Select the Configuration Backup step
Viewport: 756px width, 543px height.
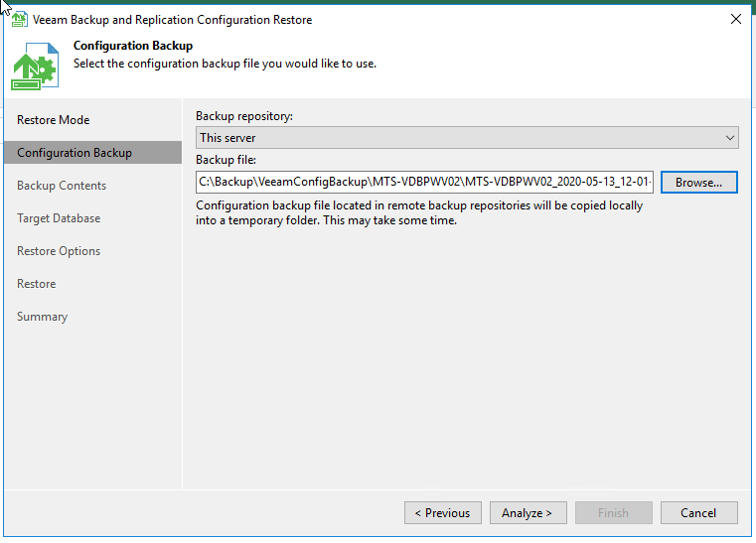tap(75, 153)
